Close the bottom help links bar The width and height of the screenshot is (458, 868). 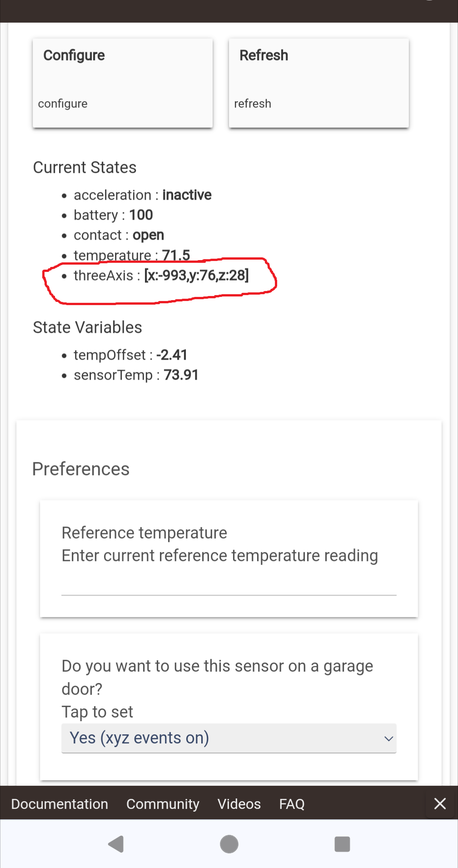pyautogui.click(x=440, y=803)
